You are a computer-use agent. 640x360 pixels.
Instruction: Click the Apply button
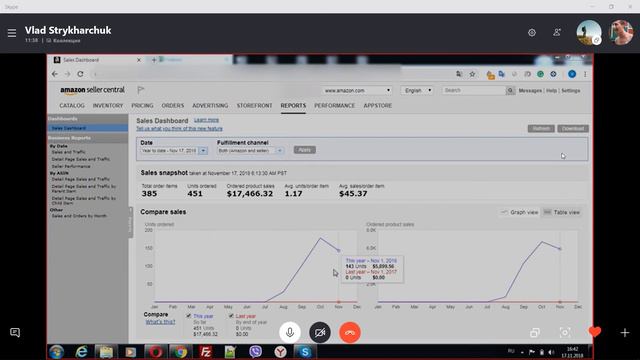[304, 150]
